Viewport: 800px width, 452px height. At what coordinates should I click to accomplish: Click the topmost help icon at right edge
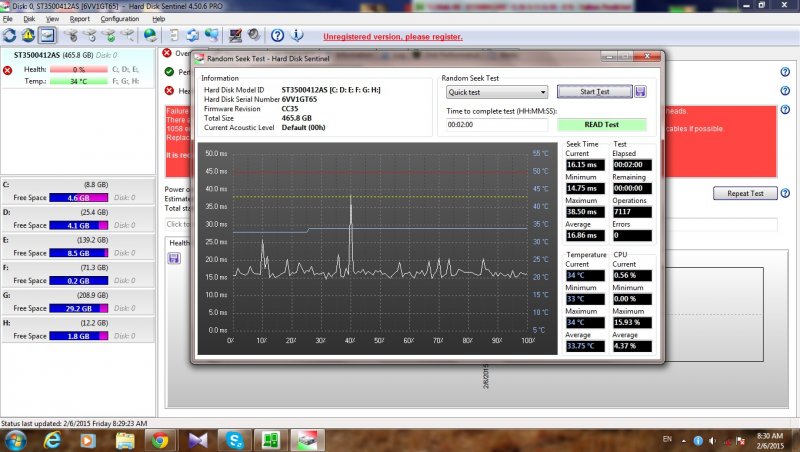785,72
